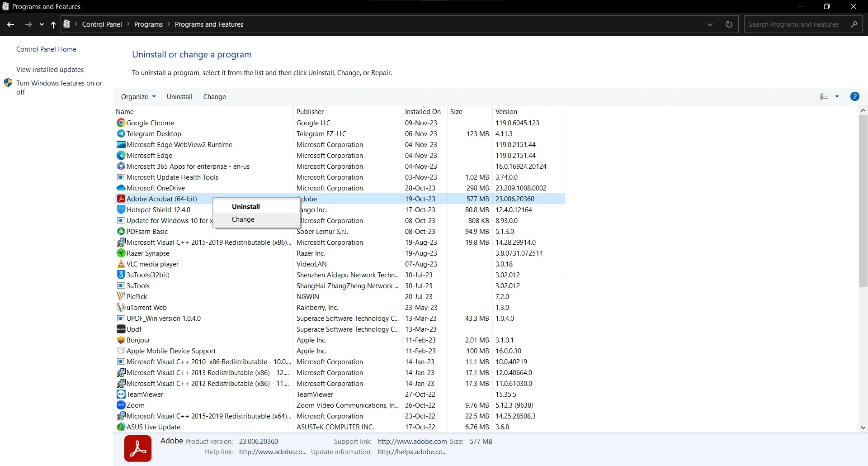Sort the list by Publisher column
This screenshot has width=868, height=466.
(x=310, y=112)
